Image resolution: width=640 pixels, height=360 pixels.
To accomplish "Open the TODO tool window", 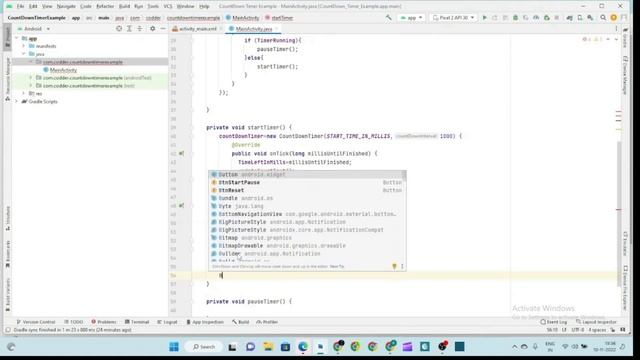I will click(74, 322).
